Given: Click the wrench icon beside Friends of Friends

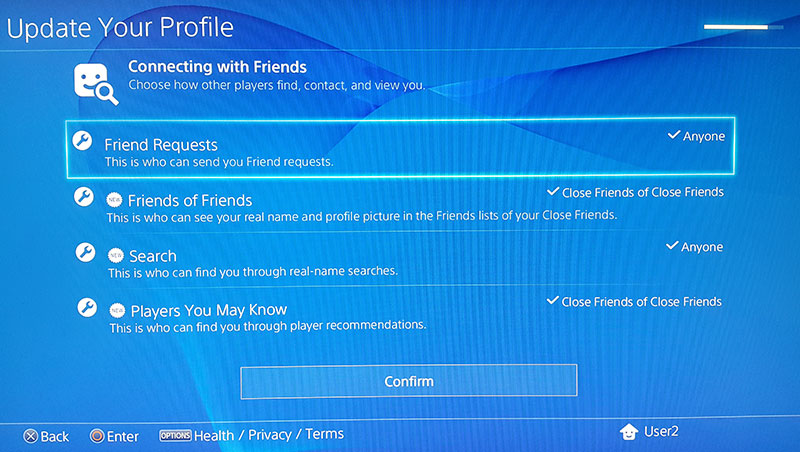Looking at the screenshot, I should [x=85, y=198].
